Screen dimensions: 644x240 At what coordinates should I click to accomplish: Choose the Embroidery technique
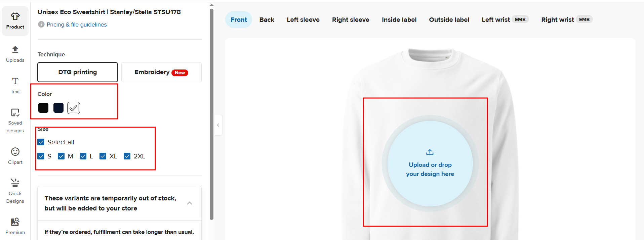[x=161, y=72]
